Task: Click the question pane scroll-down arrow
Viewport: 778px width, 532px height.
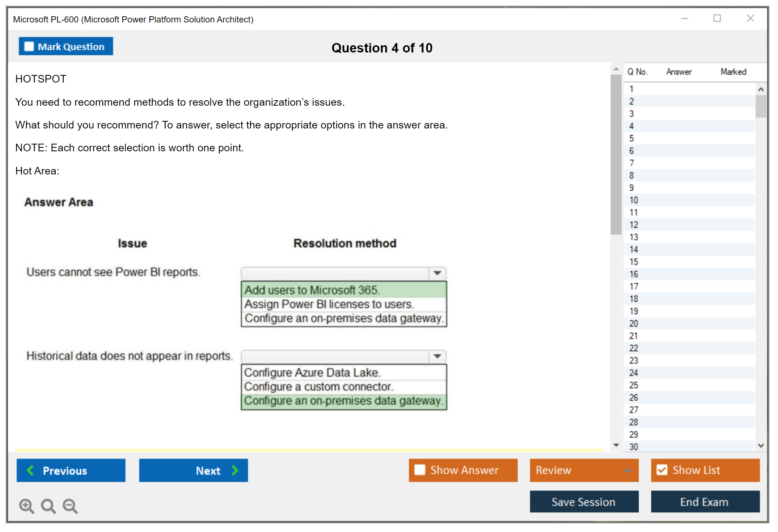Action: [x=616, y=445]
